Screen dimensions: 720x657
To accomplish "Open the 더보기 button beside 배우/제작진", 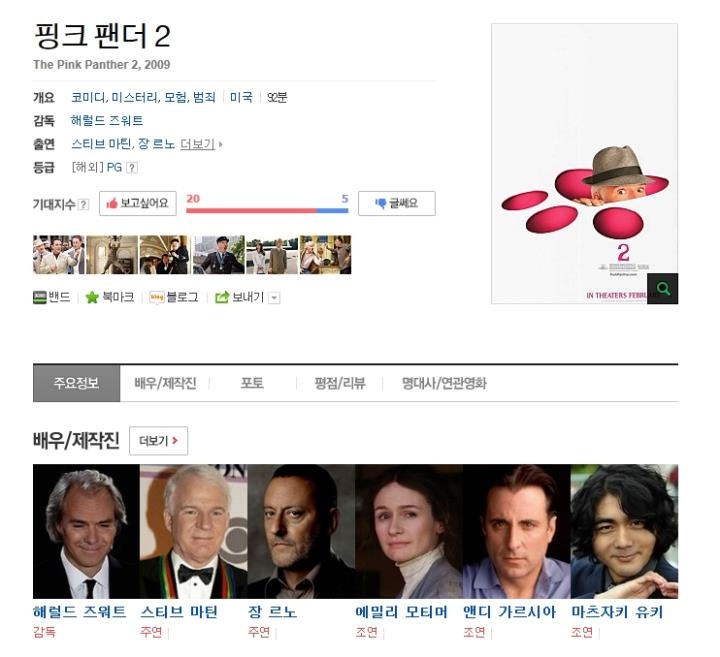I will coord(158,441).
